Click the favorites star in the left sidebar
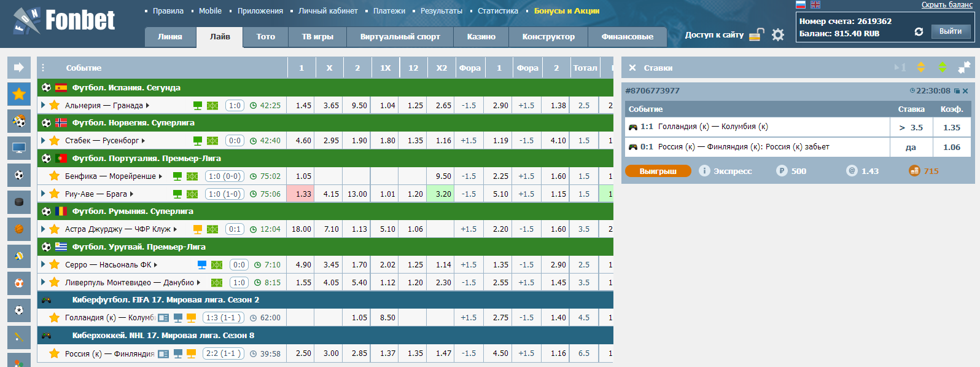The image size is (980, 367). [x=19, y=94]
